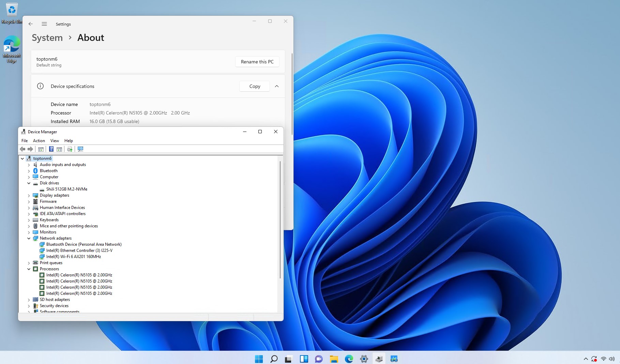Select Mice and other pointing devices
Viewport: 620px width, 364px height.
[x=69, y=226]
